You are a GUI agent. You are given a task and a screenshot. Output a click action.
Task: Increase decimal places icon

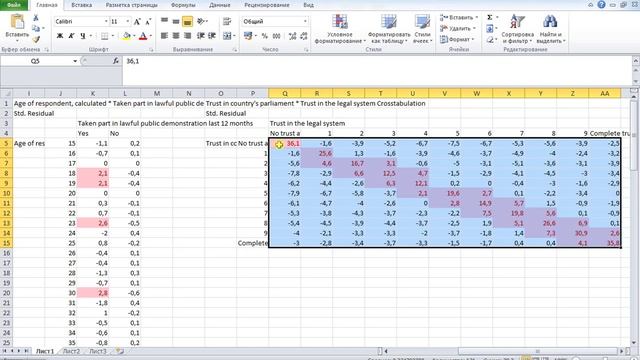click(x=292, y=36)
